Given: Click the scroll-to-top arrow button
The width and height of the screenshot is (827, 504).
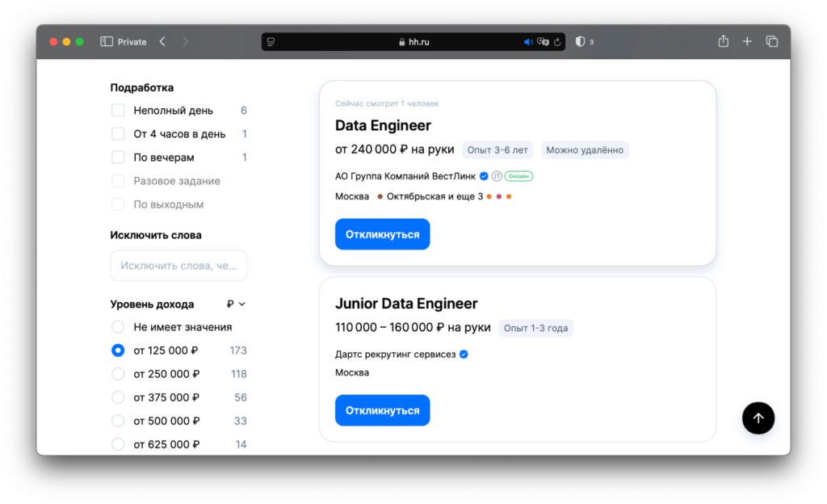Looking at the screenshot, I should pos(758,418).
